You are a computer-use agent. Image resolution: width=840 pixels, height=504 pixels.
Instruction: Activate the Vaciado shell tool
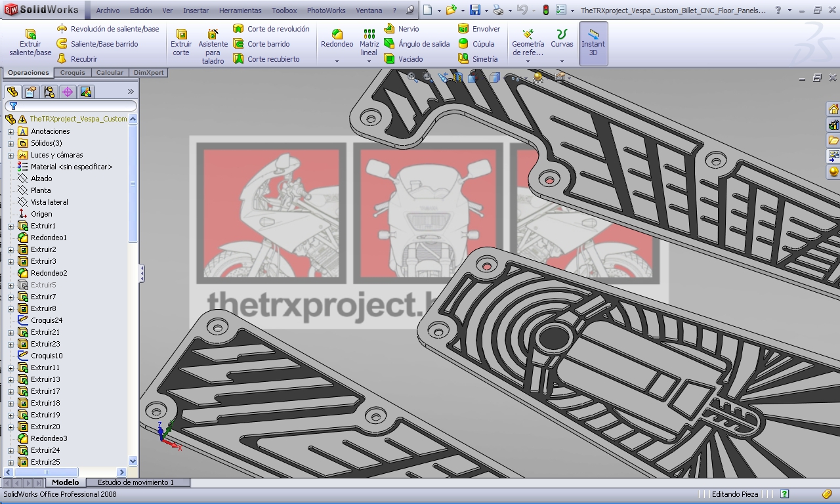pyautogui.click(x=404, y=59)
